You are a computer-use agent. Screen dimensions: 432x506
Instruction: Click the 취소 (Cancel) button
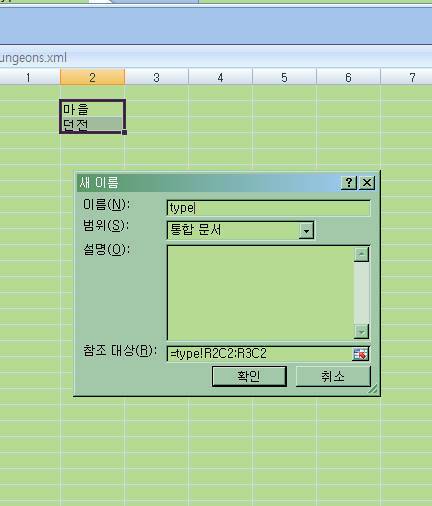333,376
